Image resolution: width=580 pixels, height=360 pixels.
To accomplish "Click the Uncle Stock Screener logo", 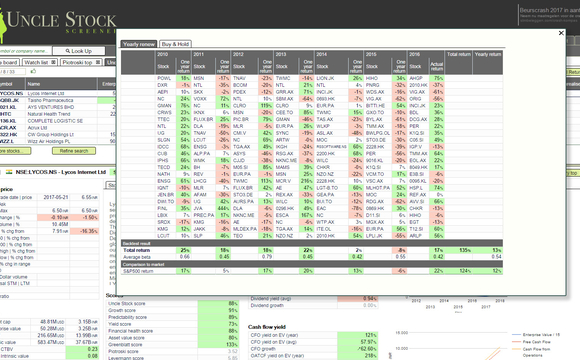I will pos(58,22).
